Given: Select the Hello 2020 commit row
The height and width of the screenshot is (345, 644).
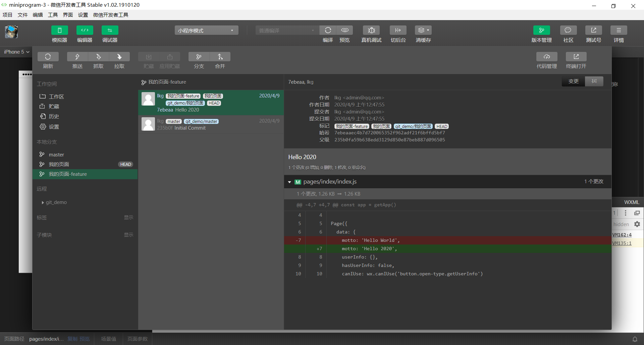Looking at the screenshot, I should pyautogui.click(x=211, y=102).
